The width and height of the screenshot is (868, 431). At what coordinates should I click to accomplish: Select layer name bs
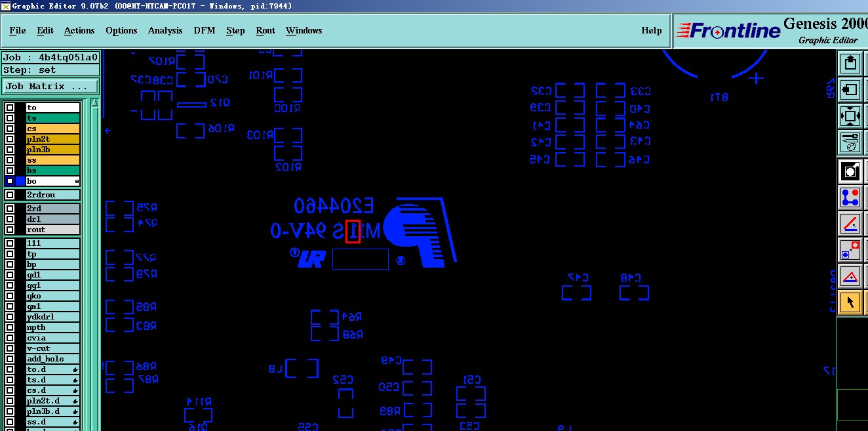tap(52, 171)
